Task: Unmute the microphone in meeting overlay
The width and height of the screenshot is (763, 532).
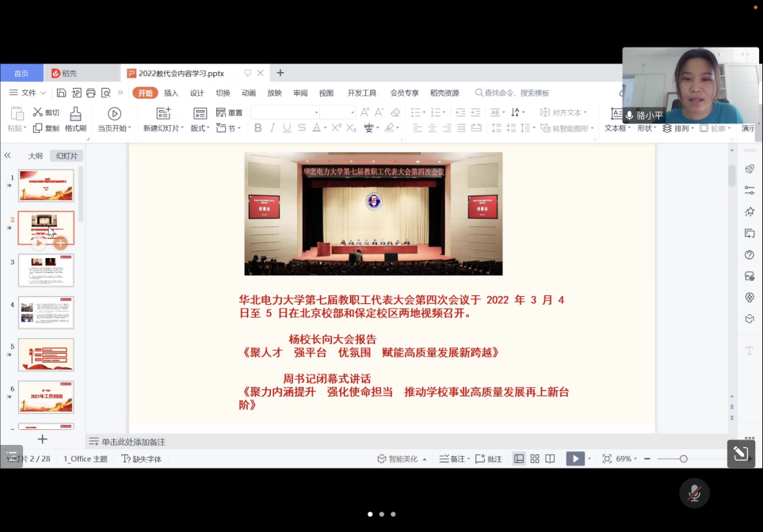Action: pyautogui.click(x=694, y=493)
